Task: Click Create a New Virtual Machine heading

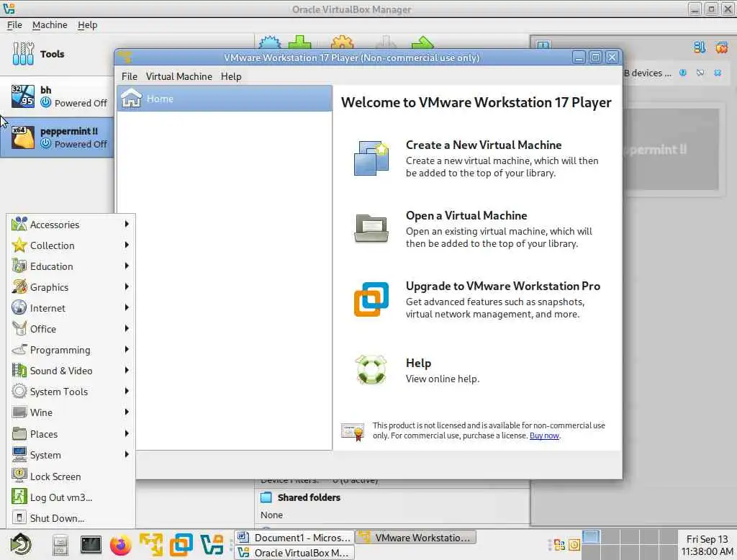Action: click(x=484, y=145)
